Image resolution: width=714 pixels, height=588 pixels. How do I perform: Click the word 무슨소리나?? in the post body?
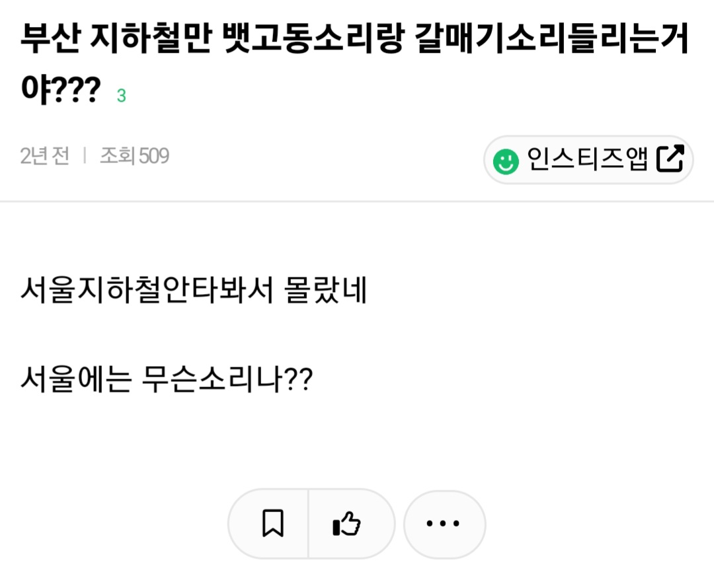tap(227, 379)
